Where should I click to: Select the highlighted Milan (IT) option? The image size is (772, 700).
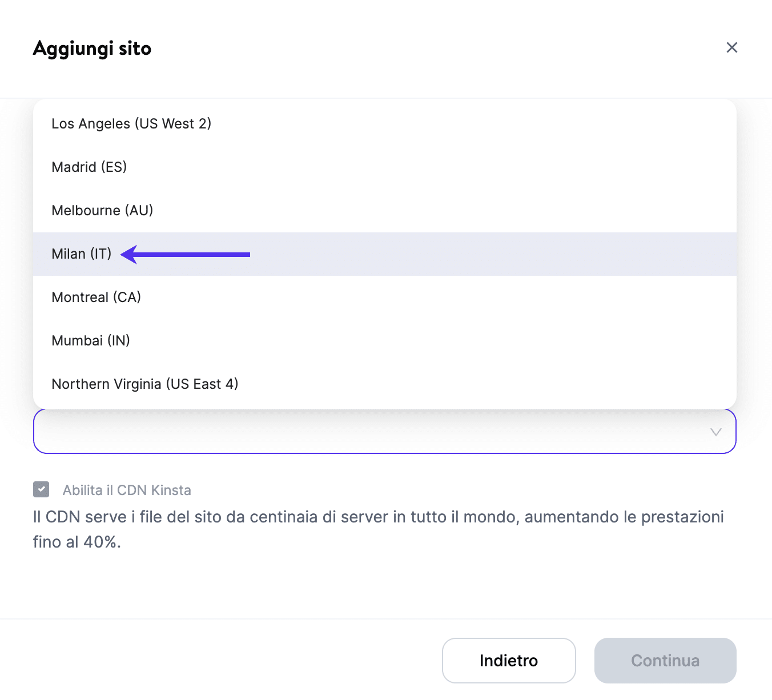pyautogui.click(x=82, y=254)
